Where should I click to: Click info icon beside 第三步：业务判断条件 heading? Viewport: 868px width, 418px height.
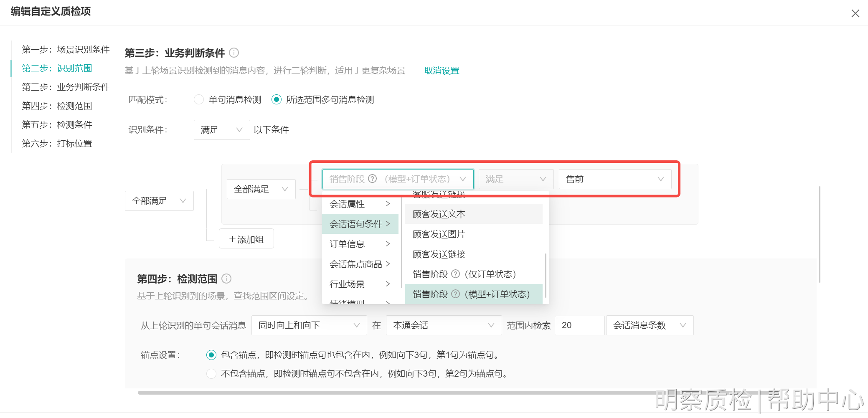pyautogui.click(x=234, y=53)
